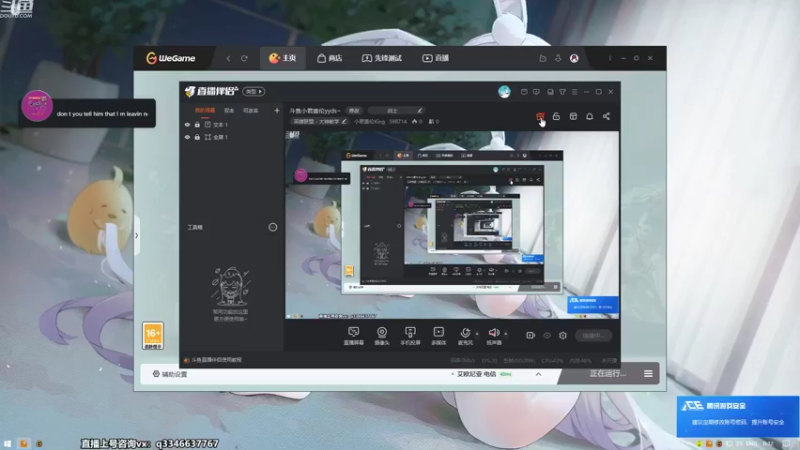Image resolution: width=800 pixels, height=450 pixels.
Task: Mute the 扬声器 speaker
Action: [x=493, y=336]
